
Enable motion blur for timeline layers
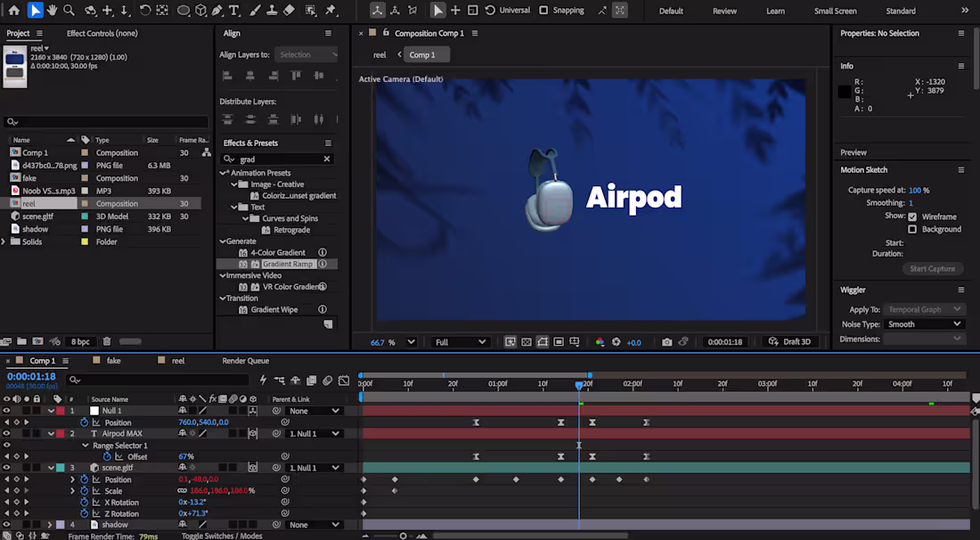(x=327, y=380)
